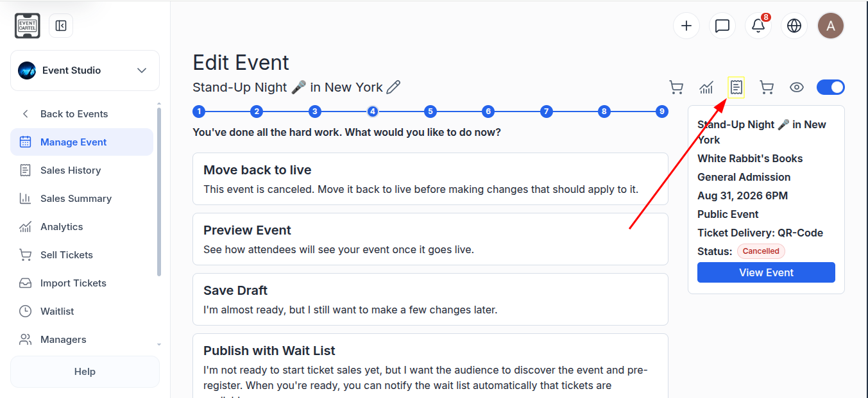Edit event name with pencil icon
This screenshot has width=868, height=398.
393,87
